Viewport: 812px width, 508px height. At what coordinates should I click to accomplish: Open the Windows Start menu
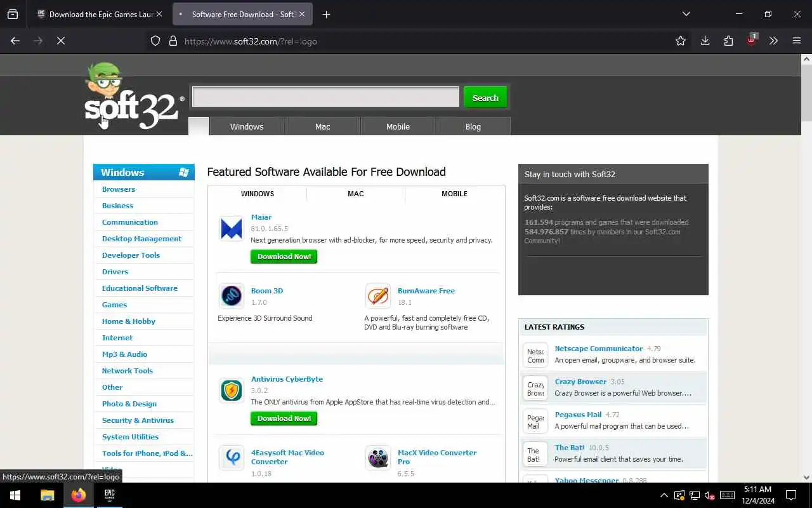click(x=15, y=495)
